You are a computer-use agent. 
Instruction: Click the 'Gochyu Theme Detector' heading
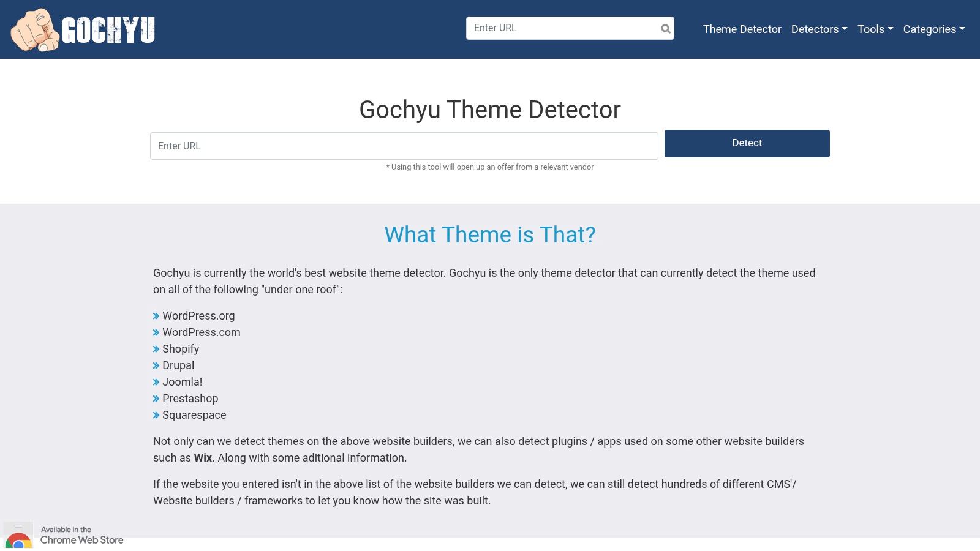coord(490,110)
